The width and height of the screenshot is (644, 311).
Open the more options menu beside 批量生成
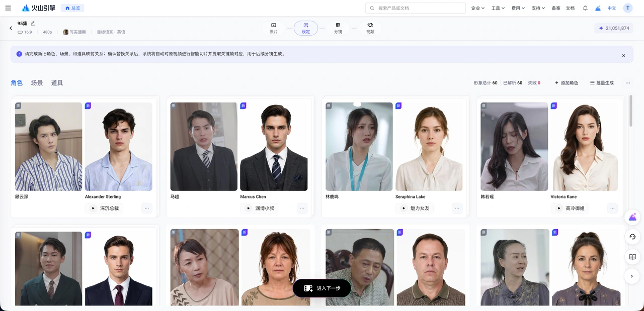(x=628, y=83)
